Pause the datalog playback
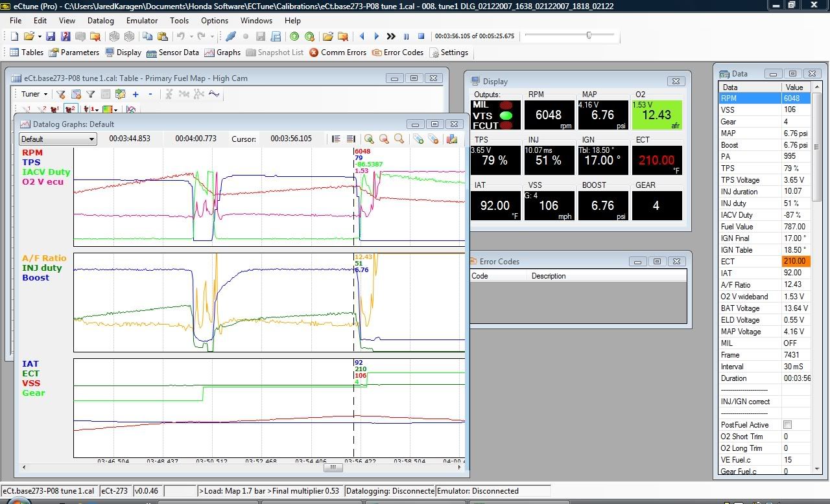830x504 pixels. [x=406, y=36]
